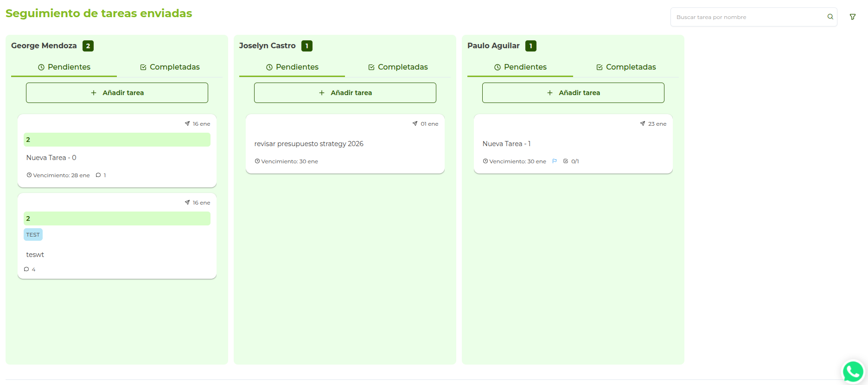The width and height of the screenshot is (868, 385).
Task: Click blue flag icon on Nueva Tarea - 1
Action: click(x=555, y=161)
